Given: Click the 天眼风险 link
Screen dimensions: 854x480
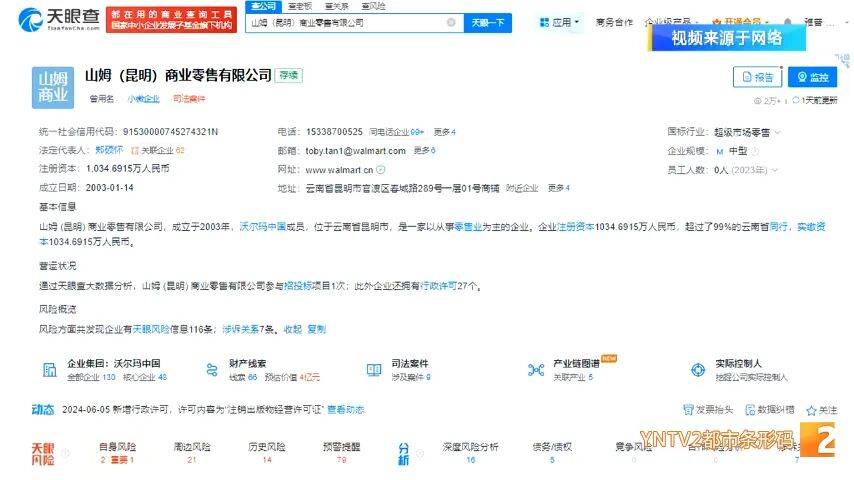Looking at the screenshot, I should tap(151, 329).
